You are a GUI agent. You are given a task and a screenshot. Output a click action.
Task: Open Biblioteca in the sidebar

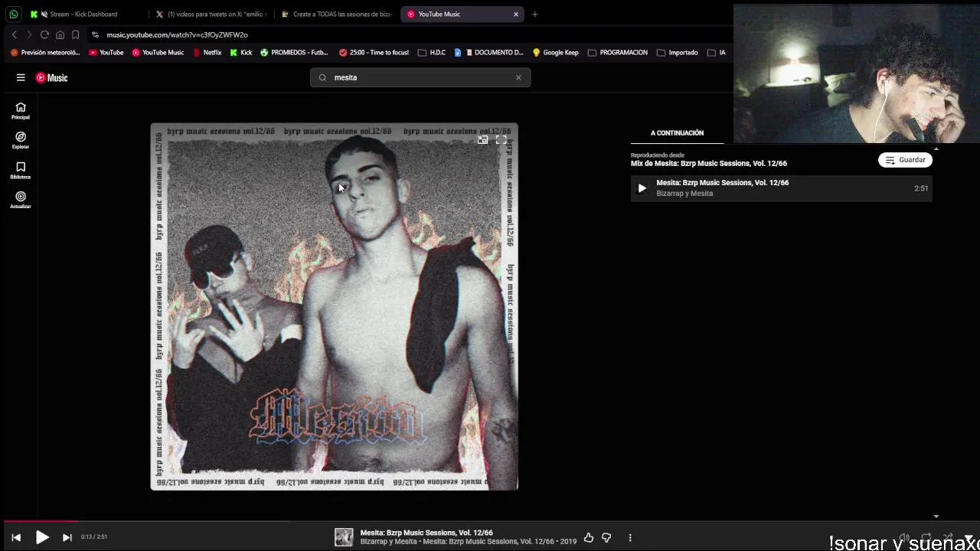21,171
